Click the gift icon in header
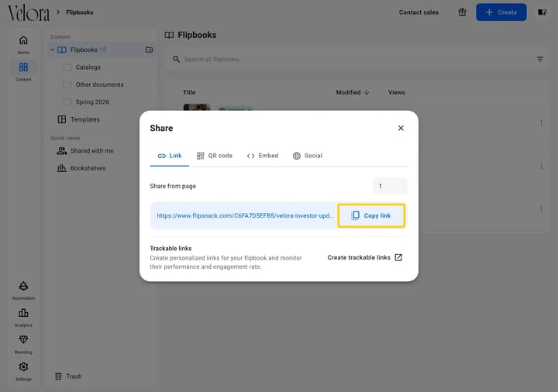The image size is (558, 392). (x=462, y=12)
